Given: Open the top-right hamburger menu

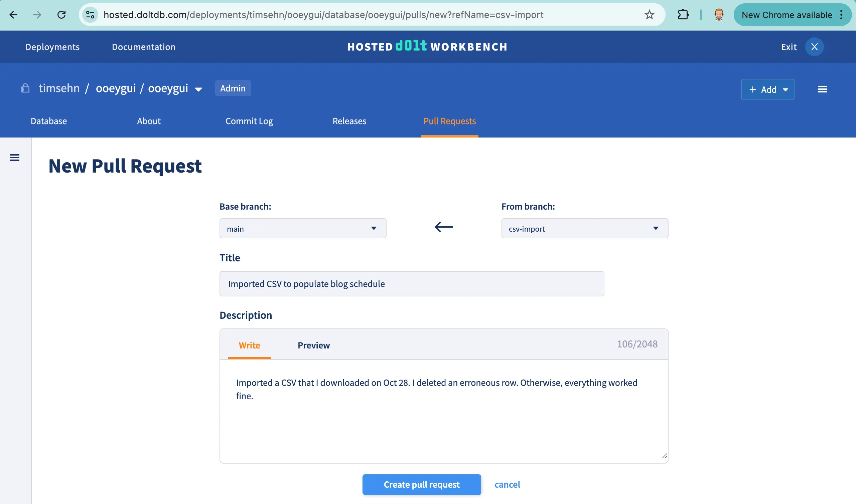Looking at the screenshot, I should tap(822, 89).
